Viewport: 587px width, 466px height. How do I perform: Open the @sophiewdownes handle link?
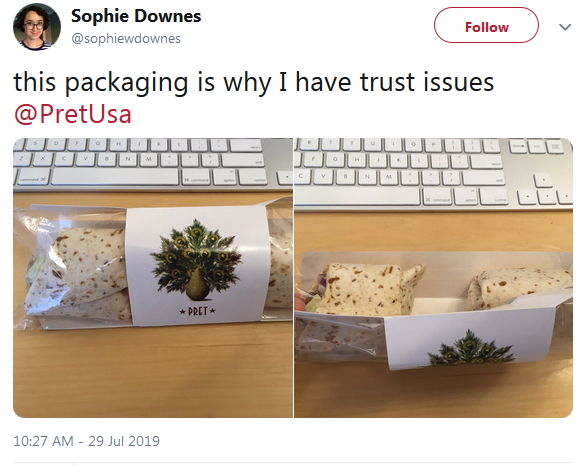click(x=126, y=38)
